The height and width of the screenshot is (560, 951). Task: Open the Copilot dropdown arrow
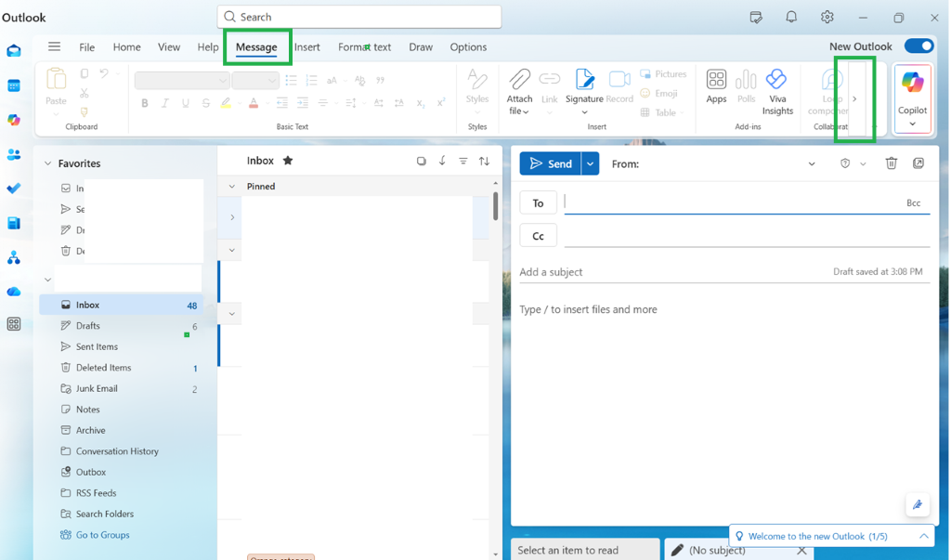tap(912, 124)
